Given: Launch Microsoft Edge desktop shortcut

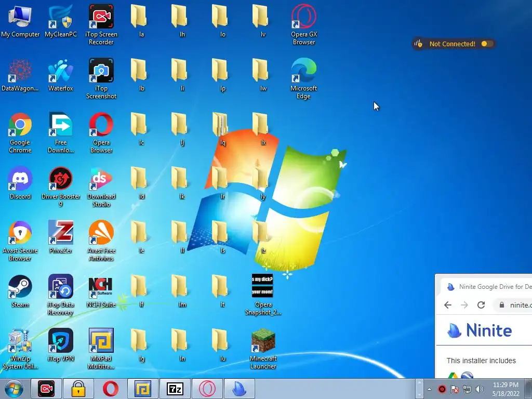Looking at the screenshot, I should click(x=303, y=79).
